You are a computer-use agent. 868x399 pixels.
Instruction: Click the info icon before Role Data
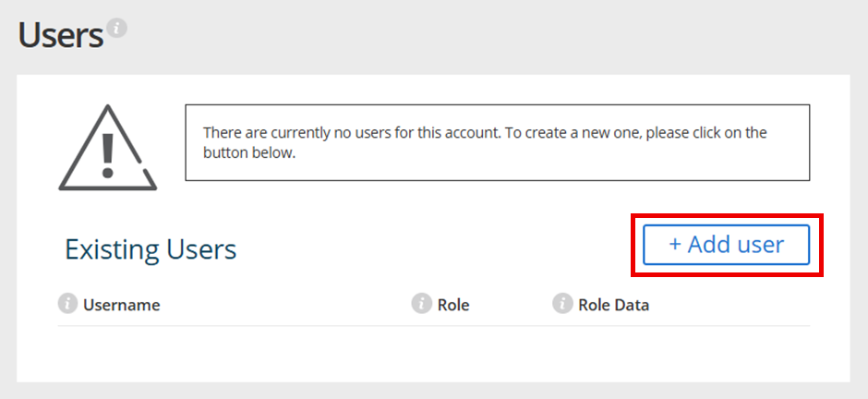coord(562,304)
